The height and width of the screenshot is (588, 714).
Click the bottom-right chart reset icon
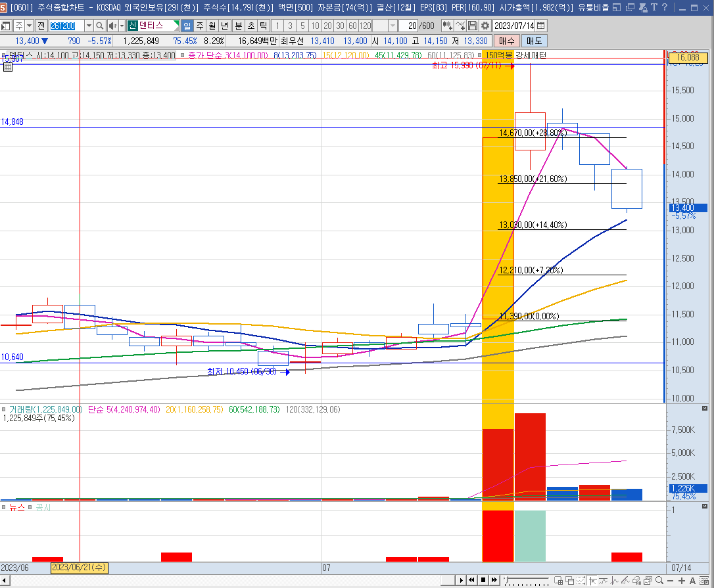click(x=703, y=580)
